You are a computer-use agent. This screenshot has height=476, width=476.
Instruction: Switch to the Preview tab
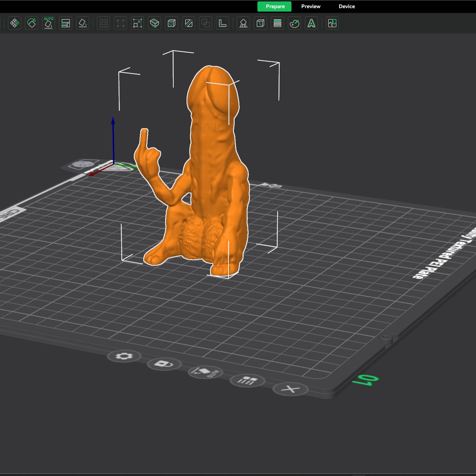[x=311, y=6]
